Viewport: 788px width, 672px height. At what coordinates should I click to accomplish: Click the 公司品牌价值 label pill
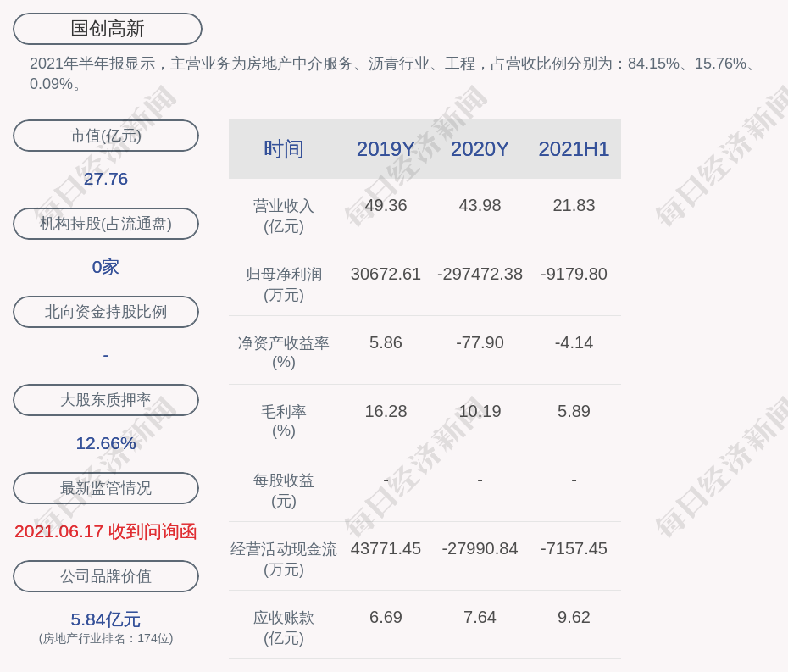[x=106, y=576]
